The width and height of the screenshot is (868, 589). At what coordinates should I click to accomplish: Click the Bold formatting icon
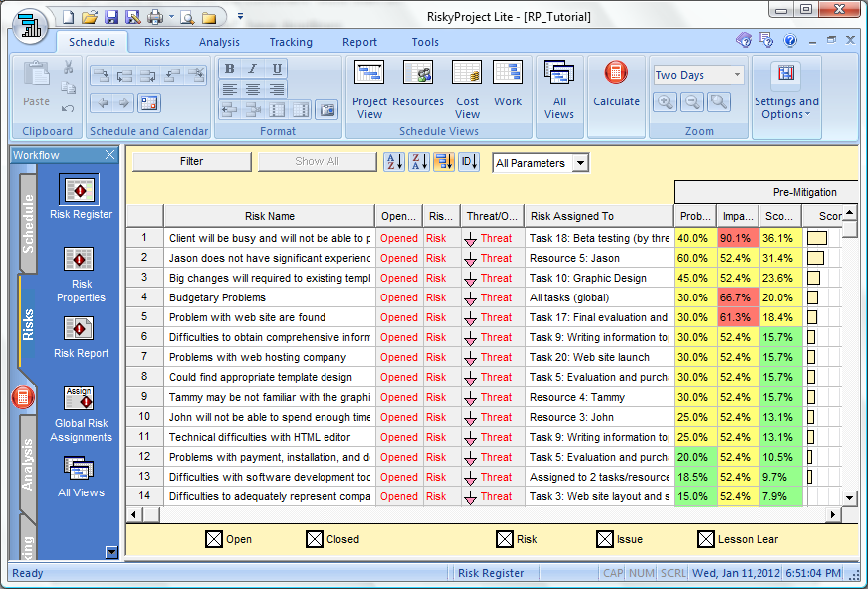click(230, 69)
